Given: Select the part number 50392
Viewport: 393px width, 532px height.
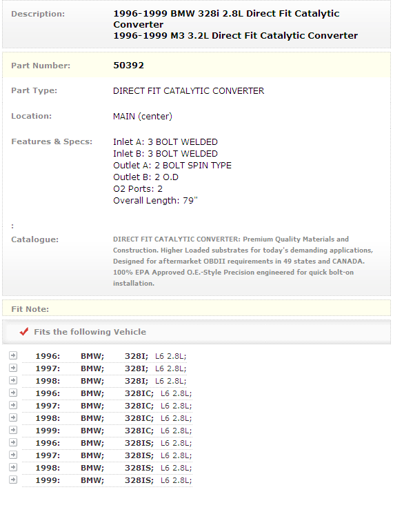Looking at the screenshot, I should tap(128, 66).
